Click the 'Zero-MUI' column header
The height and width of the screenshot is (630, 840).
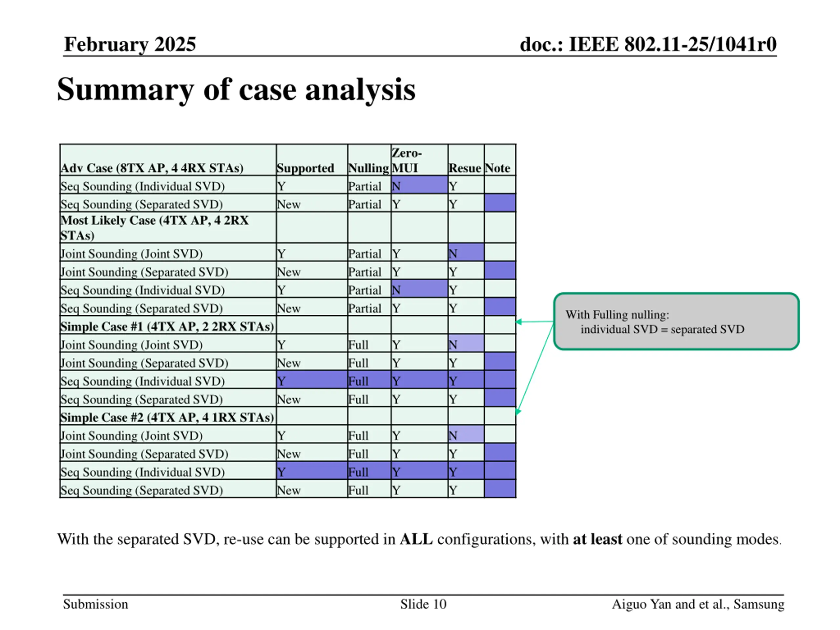[x=419, y=160]
